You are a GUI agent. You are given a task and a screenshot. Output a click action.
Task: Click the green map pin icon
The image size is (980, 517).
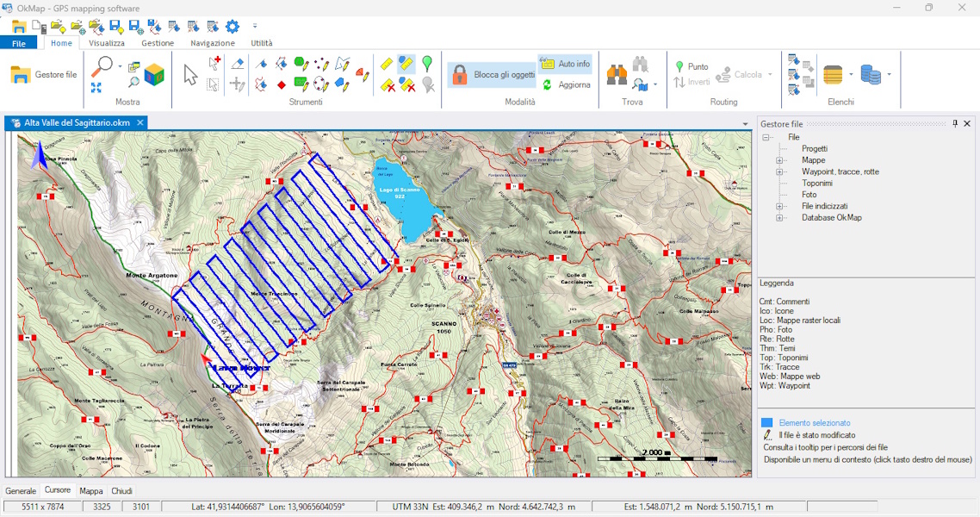point(427,63)
